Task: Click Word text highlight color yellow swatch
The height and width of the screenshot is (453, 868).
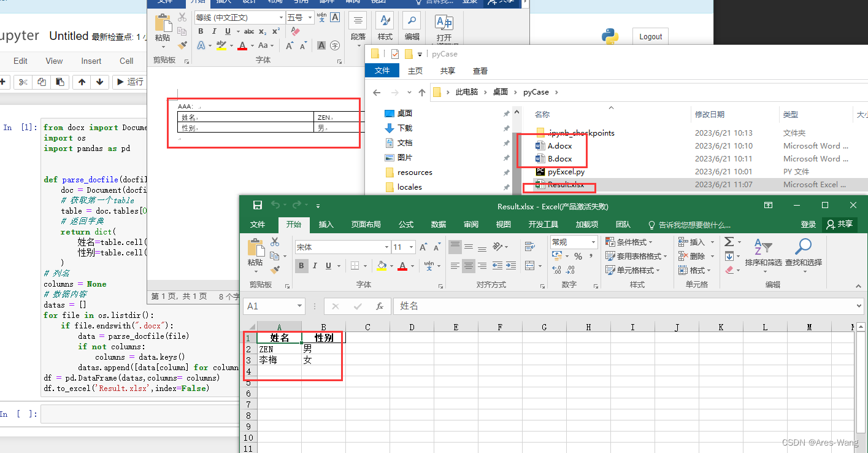Action: 221,45
